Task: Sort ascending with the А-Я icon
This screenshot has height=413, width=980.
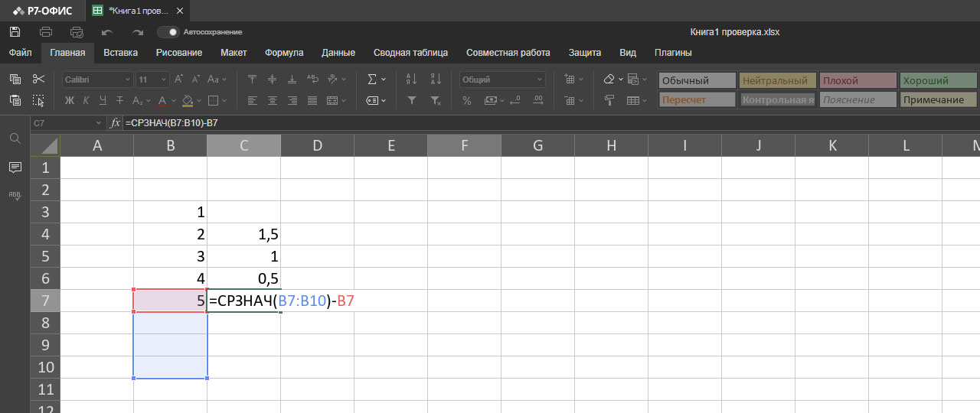Action: coord(411,79)
